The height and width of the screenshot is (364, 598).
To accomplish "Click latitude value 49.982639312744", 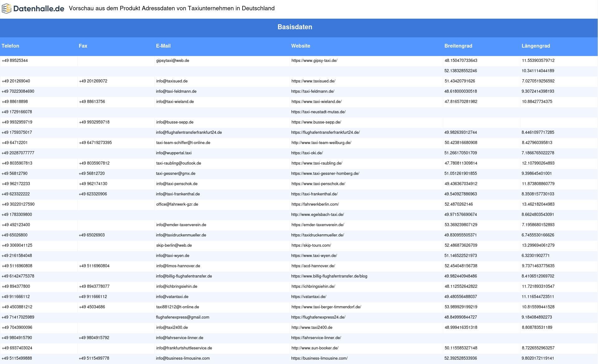I will click(x=460, y=133).
